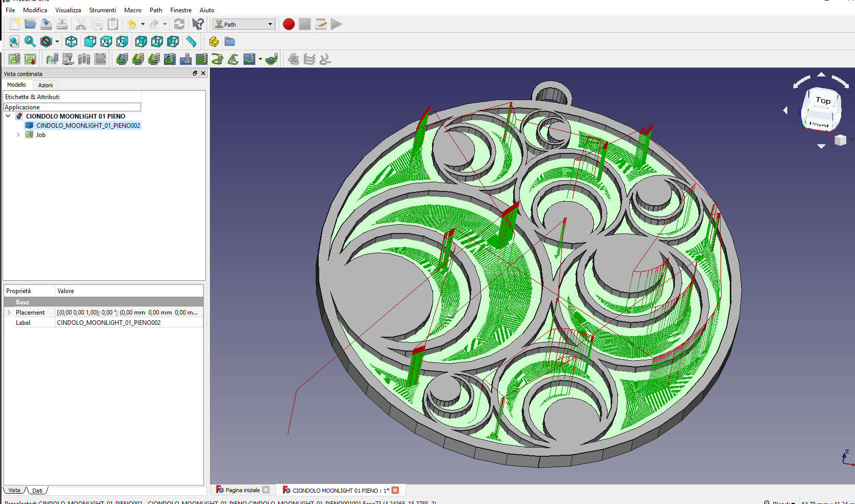Create a new group folder
Image resolution: width=855 pixels, height=504 pixels.
point(230,42)
